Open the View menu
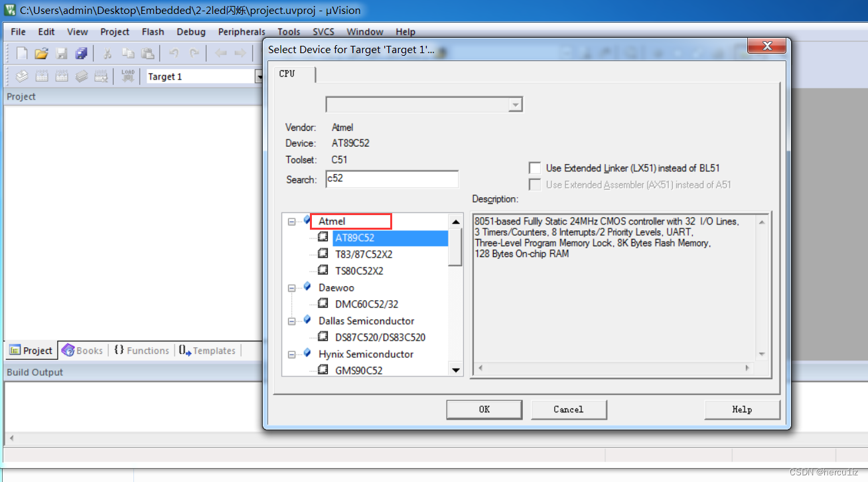This screenshot has height=482, width=868. [x=77, y=31]
